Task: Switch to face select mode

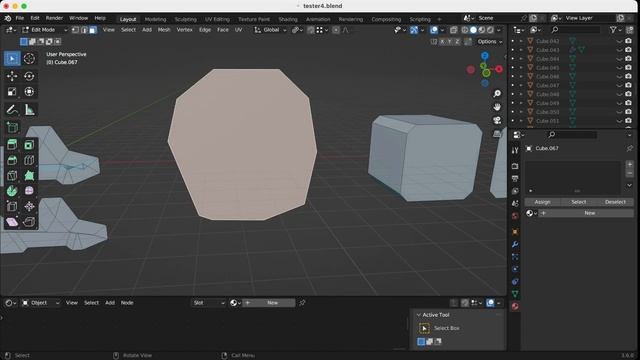Action: (93, 30)
